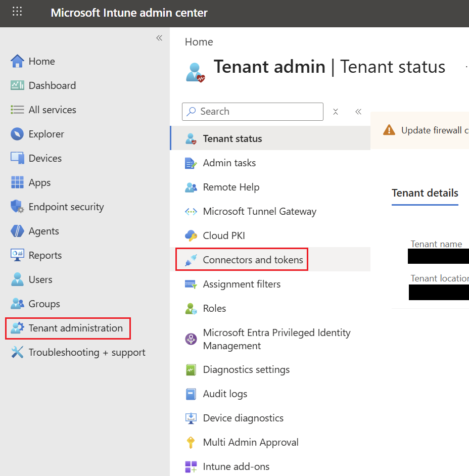469x476 pixels.
Task: Click the Connectors and tokens plug icon
Action: point(191,260)
